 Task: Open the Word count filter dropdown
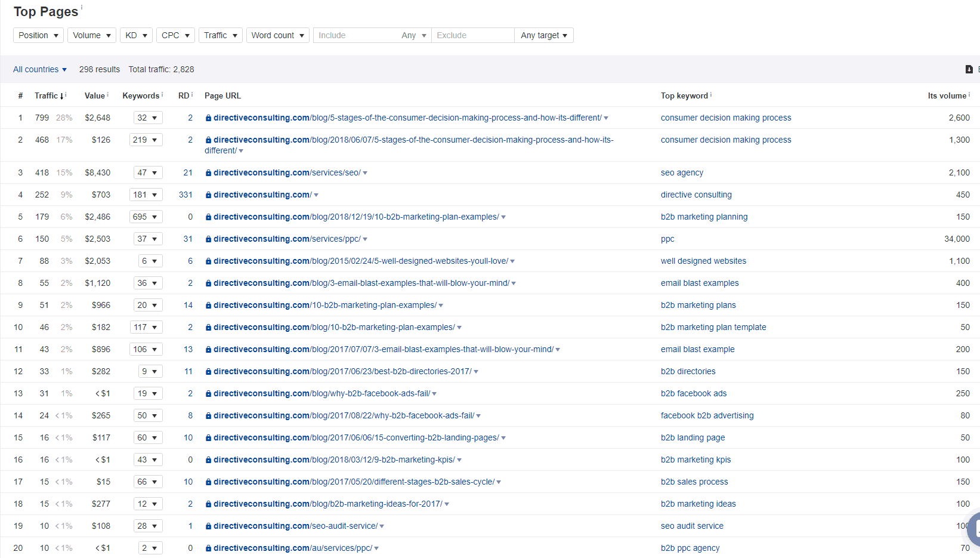(x=277, y=35)
